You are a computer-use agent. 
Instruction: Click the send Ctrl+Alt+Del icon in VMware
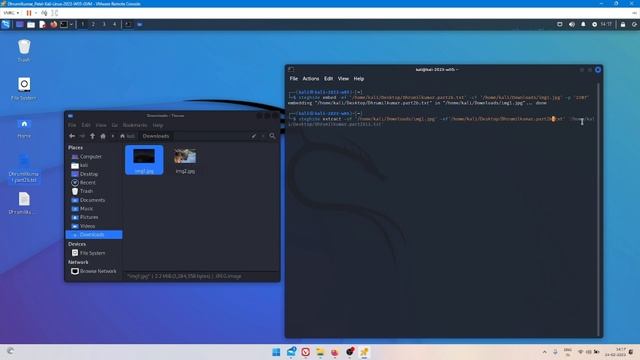[44, 13]
